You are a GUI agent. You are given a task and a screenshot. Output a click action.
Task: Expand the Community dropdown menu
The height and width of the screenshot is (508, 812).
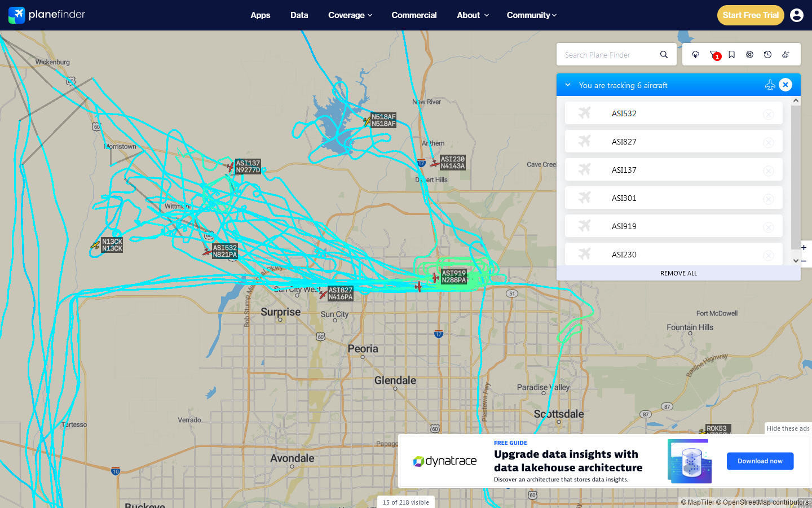pos(532,15)
